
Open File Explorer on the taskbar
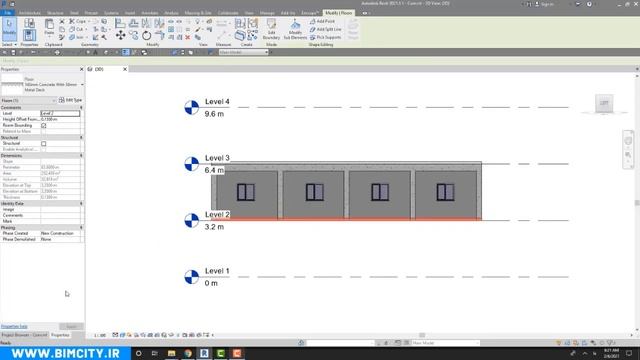pyautogui.click(x=171, y=353)
